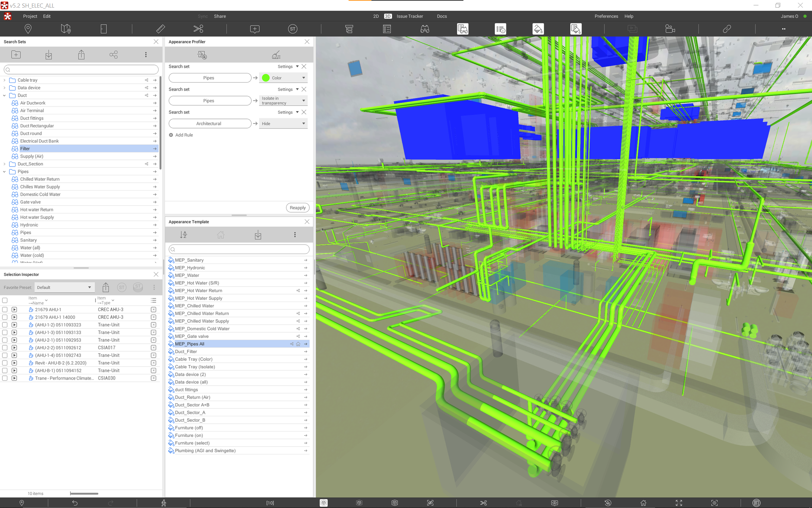Screen dimensions: 812x508
Task: Click the clear appearance broom icon
Action: tap(276, 55)
